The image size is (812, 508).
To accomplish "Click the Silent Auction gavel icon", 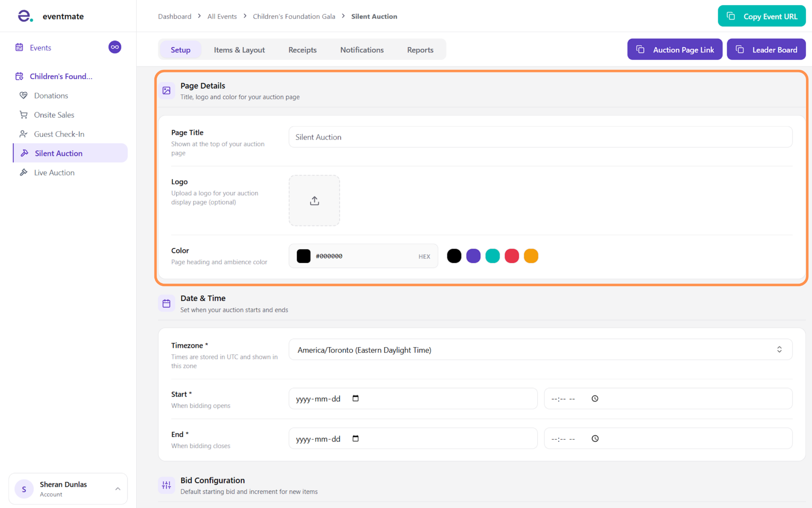I will pyautogui.click(x=25, y=153).
